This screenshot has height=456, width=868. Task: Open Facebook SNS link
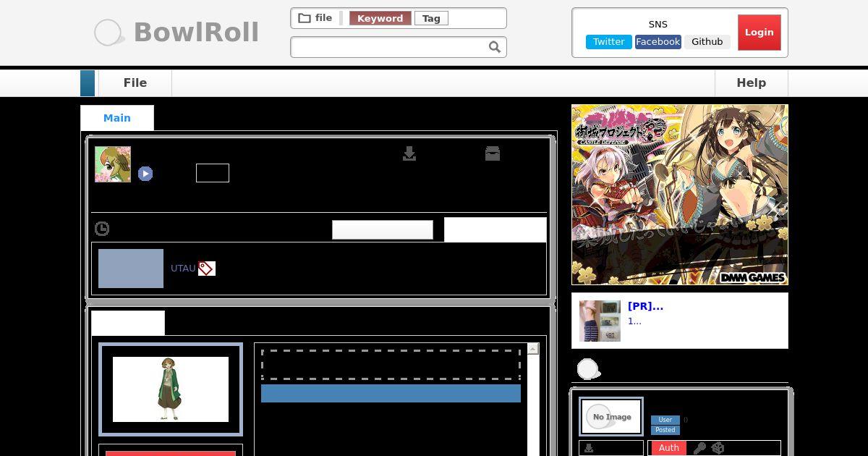click(658, 42)
